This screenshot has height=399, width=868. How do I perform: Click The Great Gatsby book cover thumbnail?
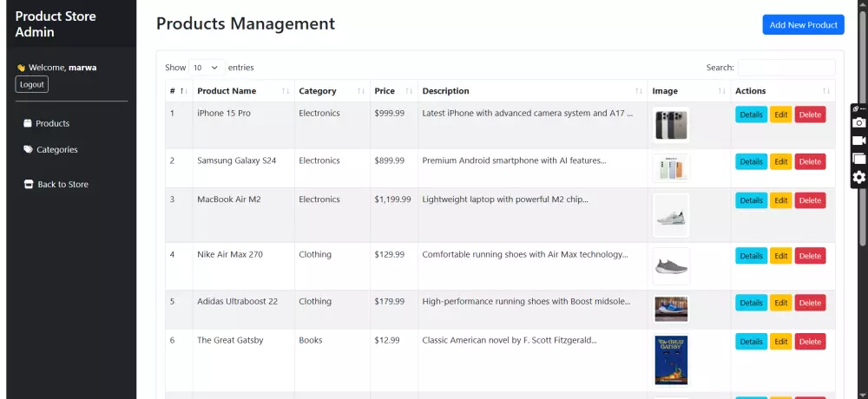click(671, 360)
